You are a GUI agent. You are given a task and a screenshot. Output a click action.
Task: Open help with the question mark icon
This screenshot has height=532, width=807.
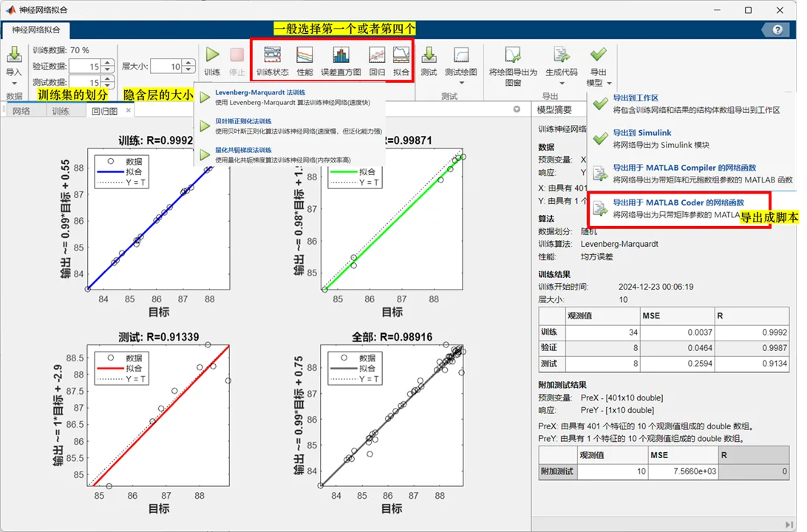click(777, 30)
